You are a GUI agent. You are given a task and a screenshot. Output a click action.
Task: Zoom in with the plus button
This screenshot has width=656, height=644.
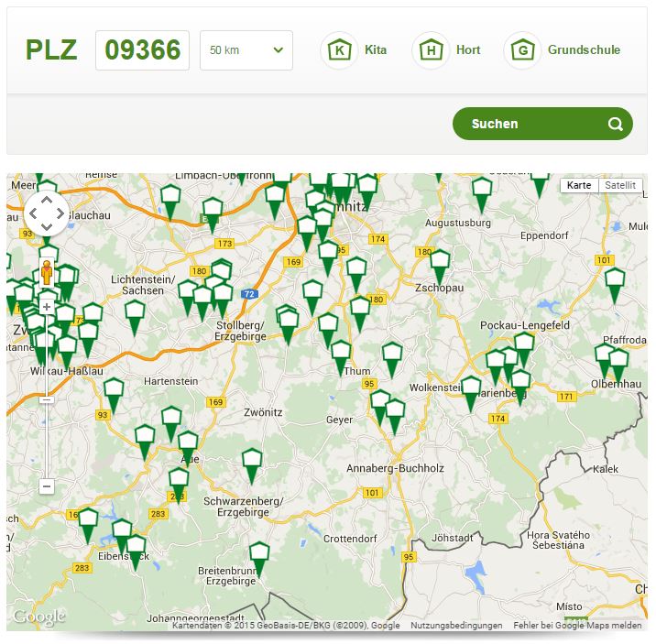click(47, 308)
